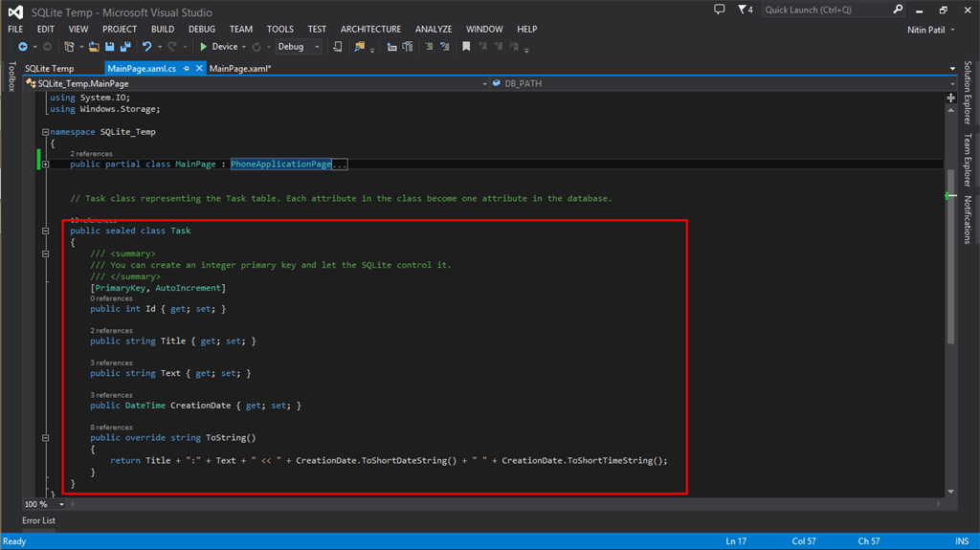Start debugging with the green play icon

point(203,47)
